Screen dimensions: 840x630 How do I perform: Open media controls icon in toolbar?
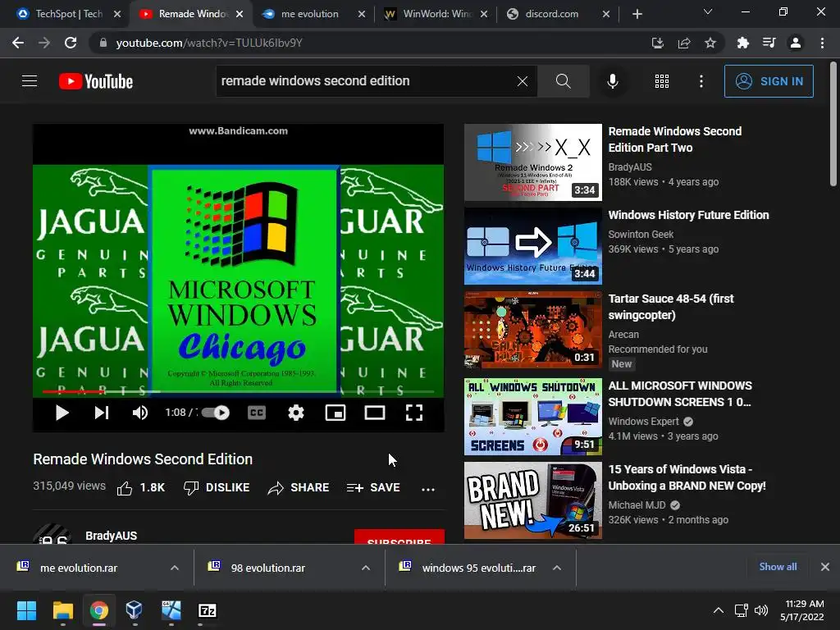click(x=769, y=43)
